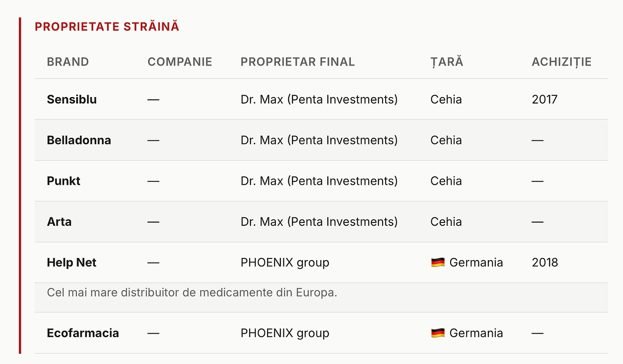Screen dimensions: 623x364
Task: Click Cehia in the Arta row
Action: pyautogui.click(x=446, y=222)
